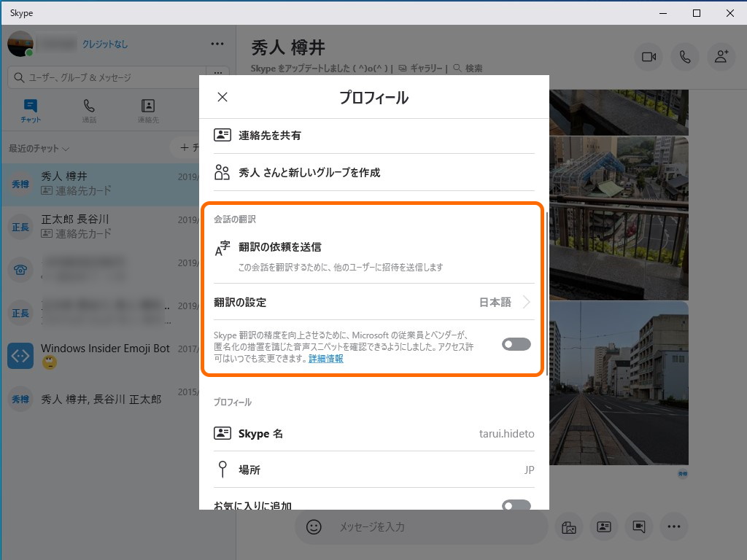747x560 pixels.
Task: Open the overflow menu in the message bar
Action: coord(674,526)
